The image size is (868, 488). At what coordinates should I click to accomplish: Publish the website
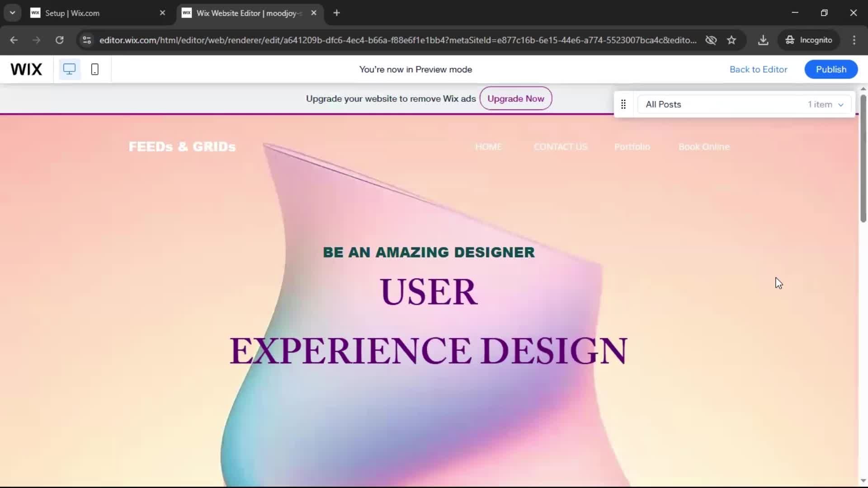(x=831, y=69)
